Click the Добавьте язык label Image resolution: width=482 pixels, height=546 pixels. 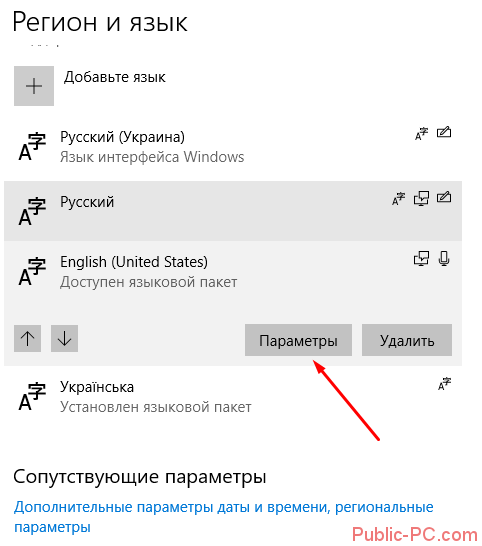[x=115, y=77]
